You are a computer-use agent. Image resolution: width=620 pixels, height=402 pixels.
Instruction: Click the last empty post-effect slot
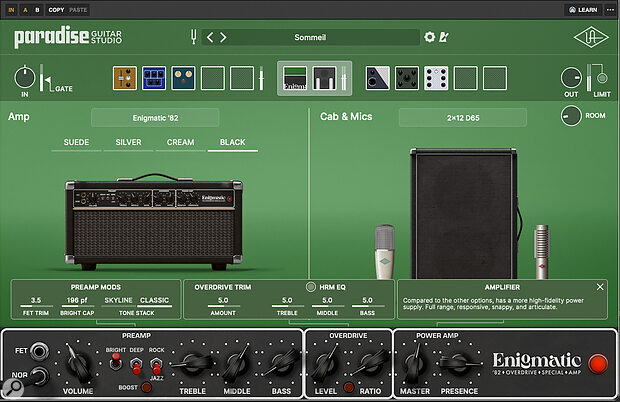495,78
